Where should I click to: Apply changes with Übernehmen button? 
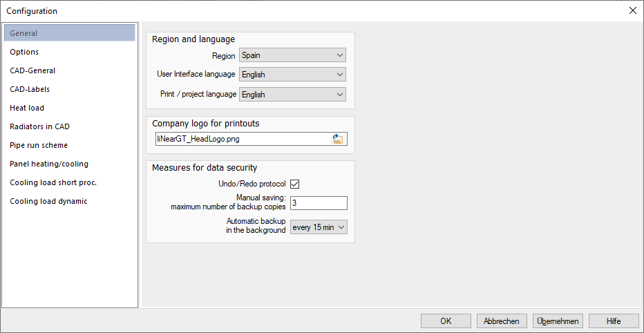point(558,321)
